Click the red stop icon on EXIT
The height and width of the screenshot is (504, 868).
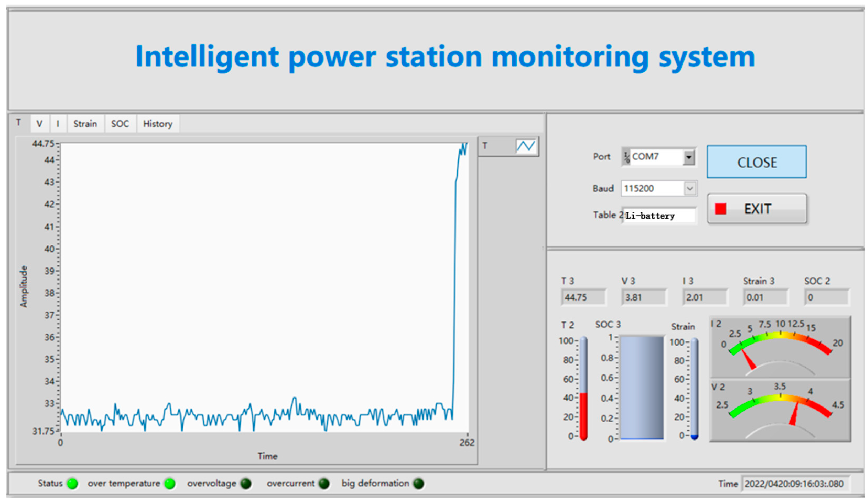pyautogui.click(x=720, y=209)
